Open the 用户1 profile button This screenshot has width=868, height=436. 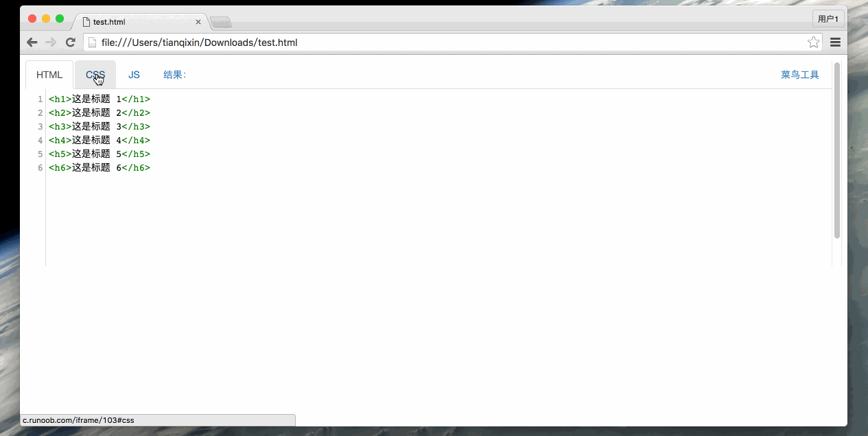click(828, 19)
